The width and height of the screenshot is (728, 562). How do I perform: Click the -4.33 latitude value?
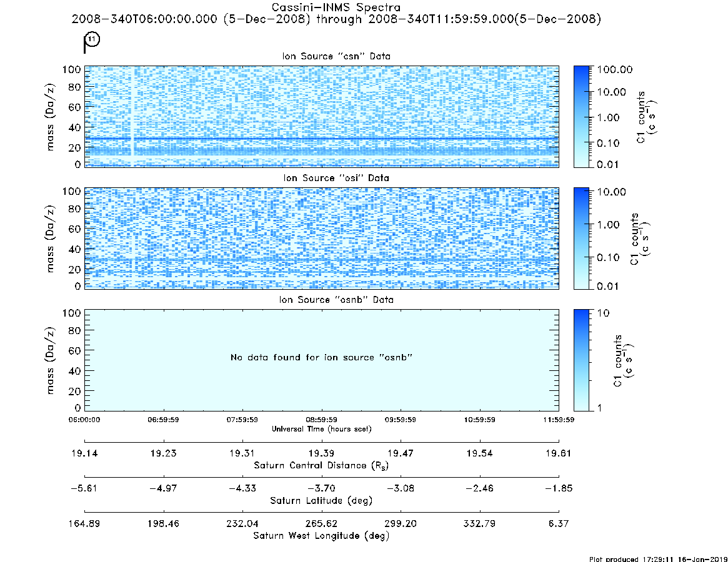coord(242,488)
